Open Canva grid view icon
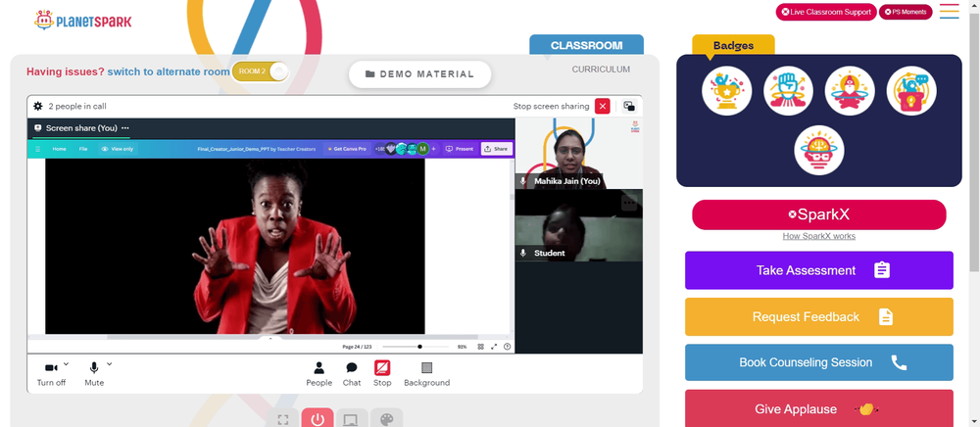Screen dimensions: 980x427 [x=480, y=347]
